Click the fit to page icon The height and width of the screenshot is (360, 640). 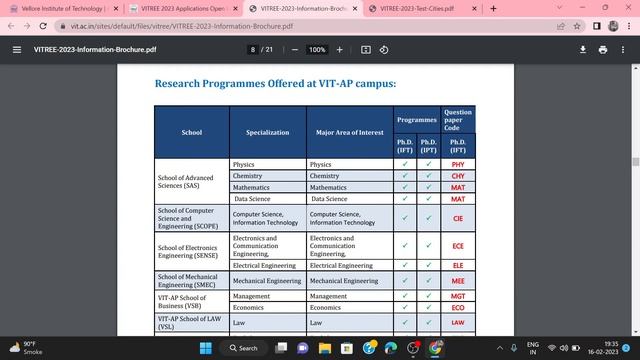point(366,50)
